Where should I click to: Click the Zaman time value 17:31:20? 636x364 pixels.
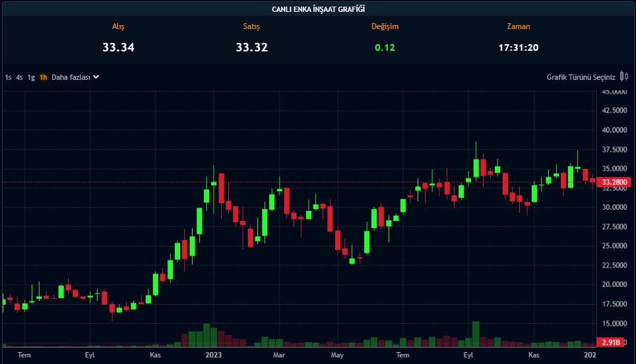[x=518, y=47]
